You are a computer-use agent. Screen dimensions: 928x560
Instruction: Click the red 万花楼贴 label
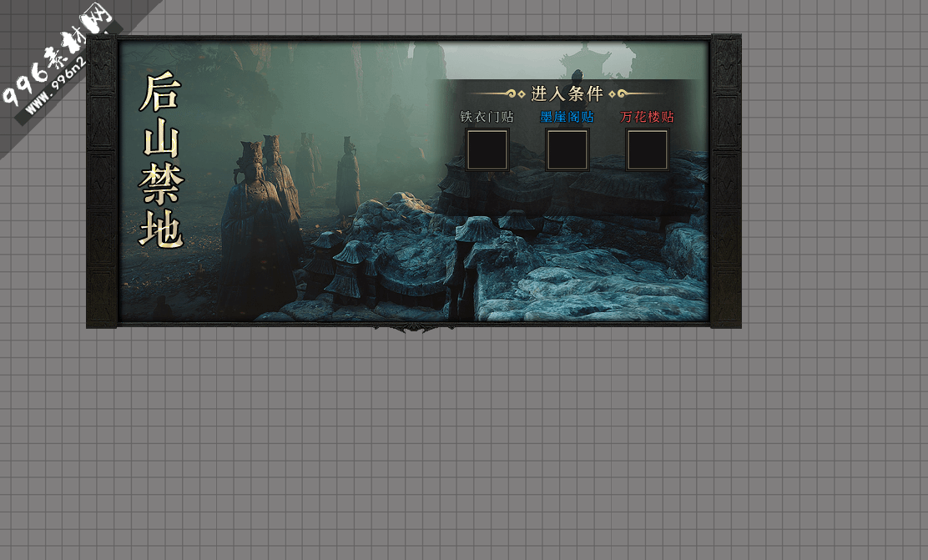(648, 117)
